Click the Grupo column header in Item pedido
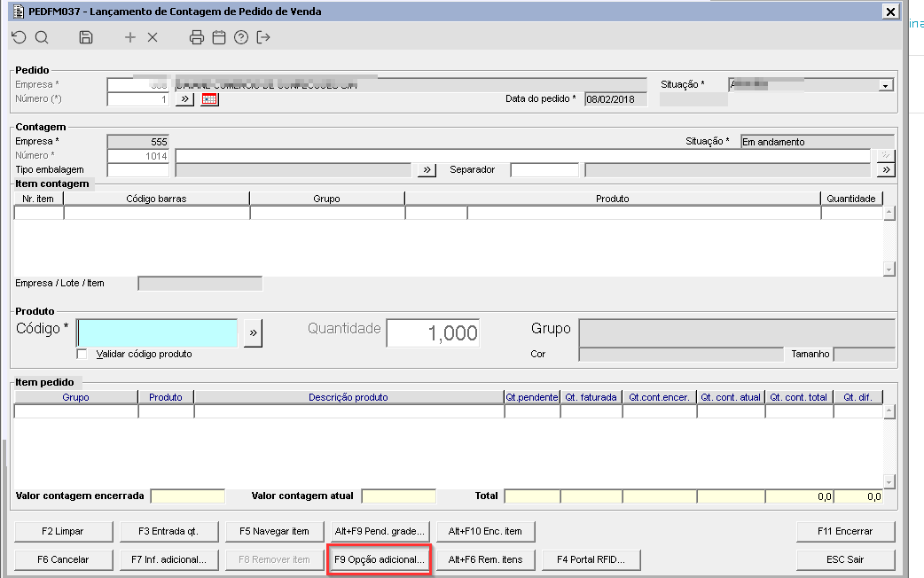Image resolution: width=924 pixels, height=578 pixels. (x=76, y=397)
